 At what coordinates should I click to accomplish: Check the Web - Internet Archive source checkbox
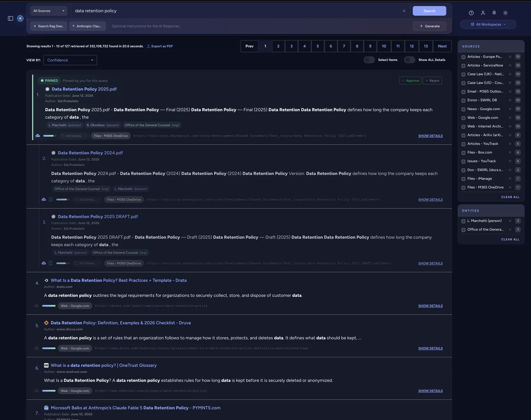tap(463, 127)
